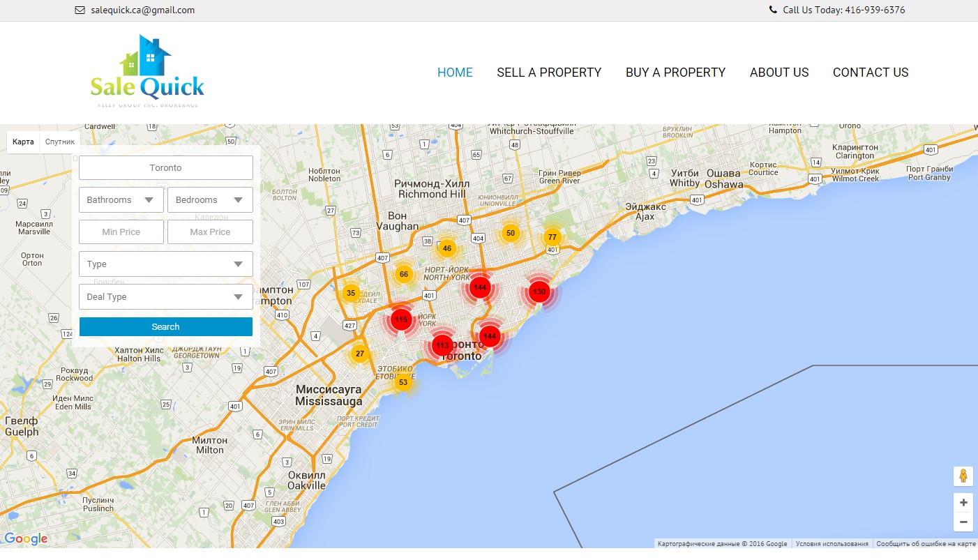The width and height of the screenshot is (978, 560).
Task: Open the yellow cluster marker labeled 35
Action: [x=351, y=293]
